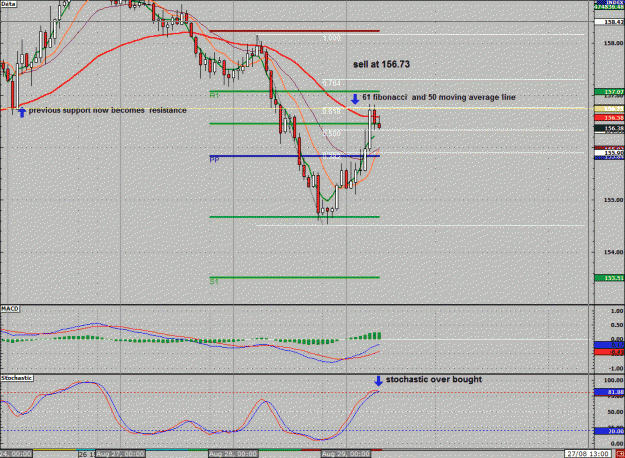Select the Data panel label
Viewport: 625px width, 458px height.
click(8, 4)
